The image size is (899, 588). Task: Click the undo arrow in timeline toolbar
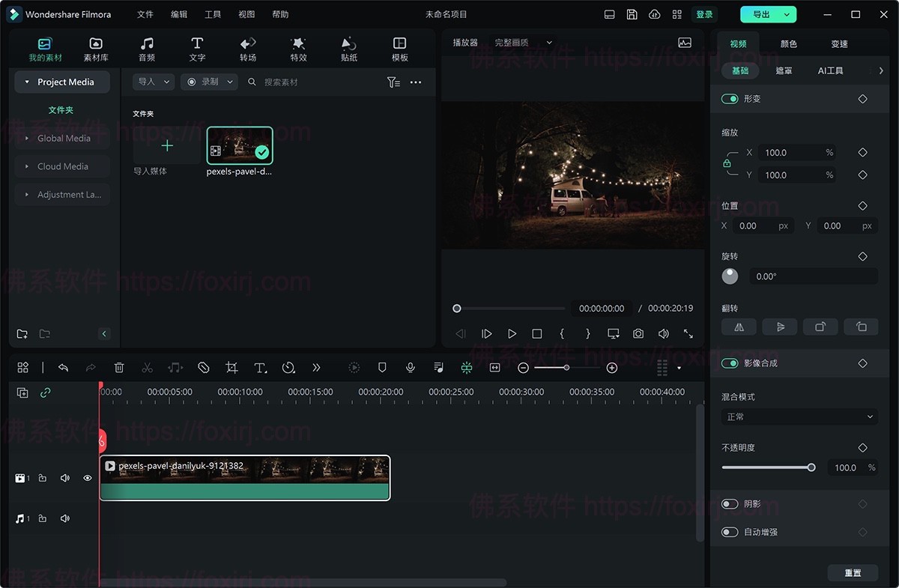64,368
